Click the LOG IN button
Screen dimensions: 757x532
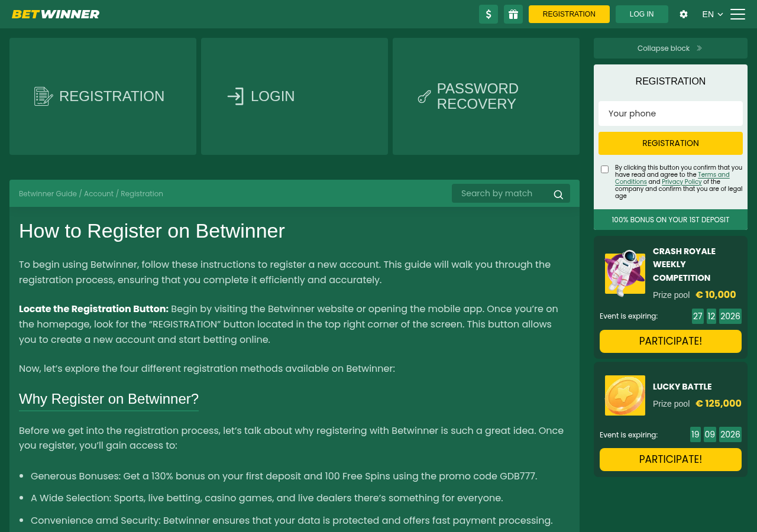tap(642, 14)
